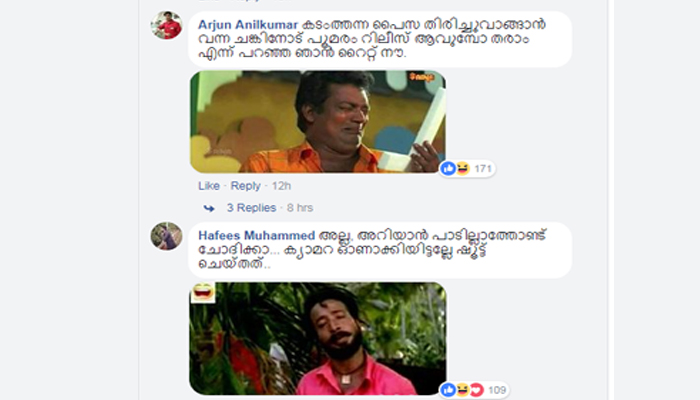Click the laughing reaction icon beside 109

point(462,390)
